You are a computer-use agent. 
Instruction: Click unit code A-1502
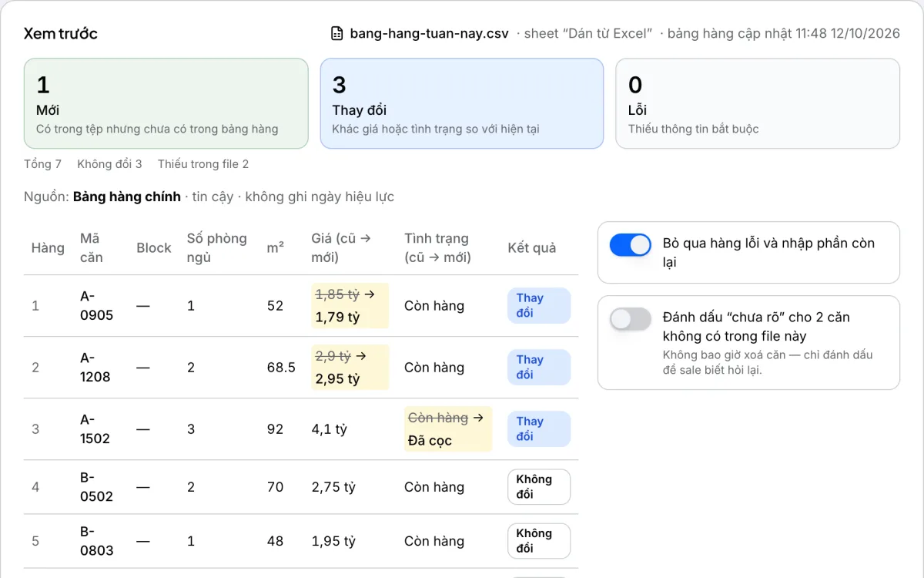click(95, 429)
